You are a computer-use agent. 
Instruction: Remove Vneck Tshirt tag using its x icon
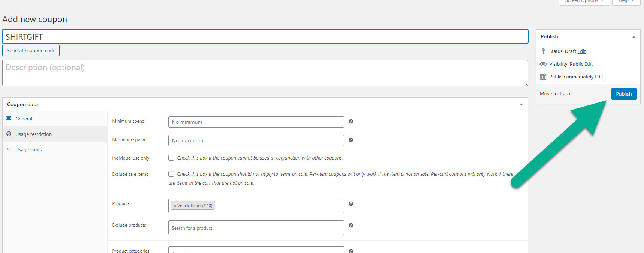point(175,206)
